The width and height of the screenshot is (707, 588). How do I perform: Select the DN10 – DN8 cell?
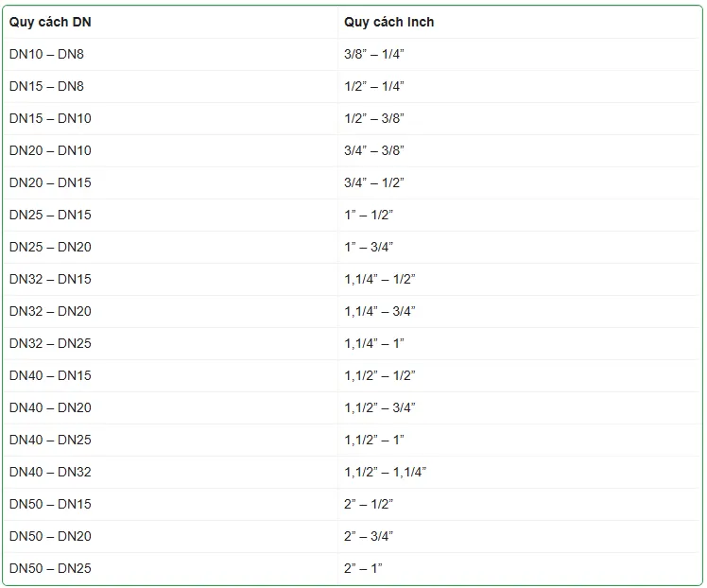(x=46, y=54)
